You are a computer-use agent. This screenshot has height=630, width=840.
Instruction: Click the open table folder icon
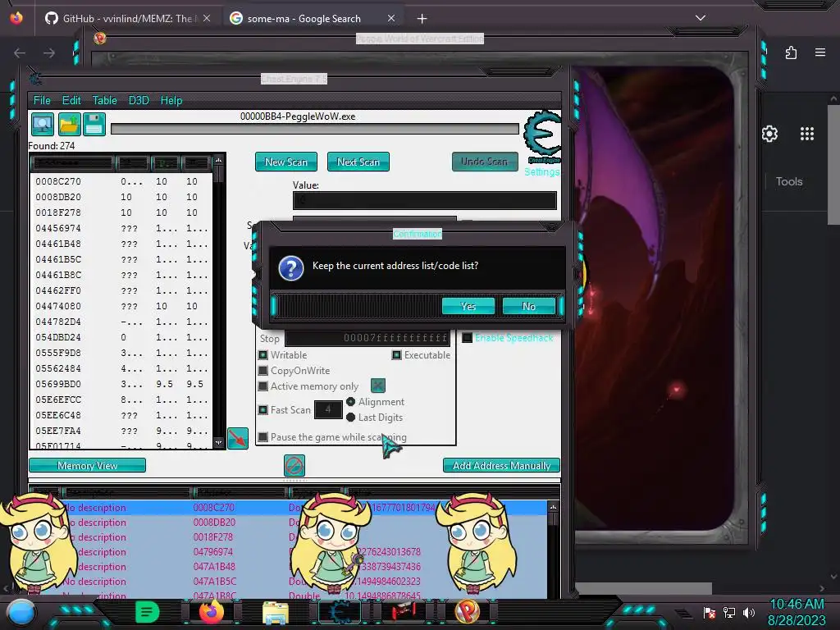pos(69,125)
